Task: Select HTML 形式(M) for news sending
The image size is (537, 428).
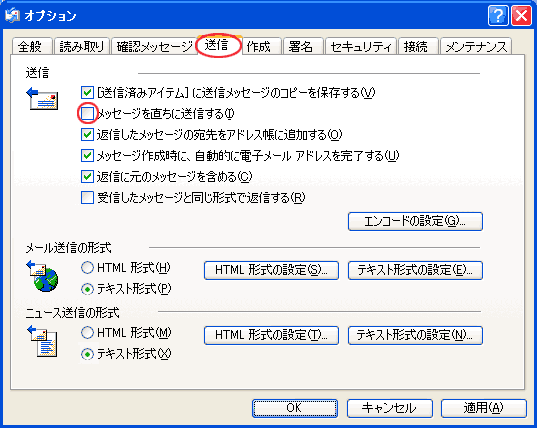Action: (x=87, y=332)
